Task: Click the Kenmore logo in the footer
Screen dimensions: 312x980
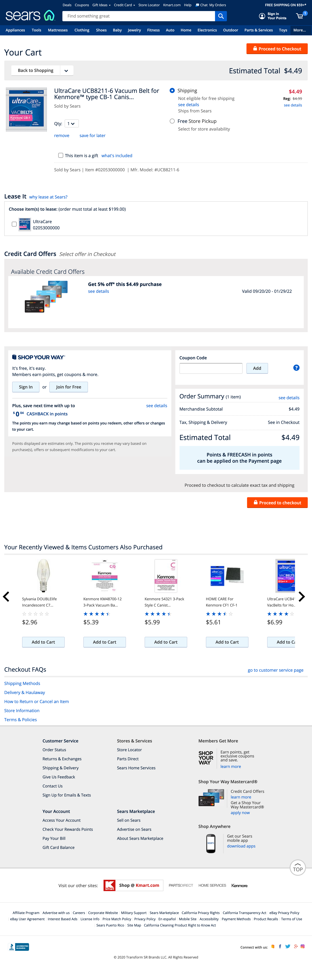Action: (240, 885)
